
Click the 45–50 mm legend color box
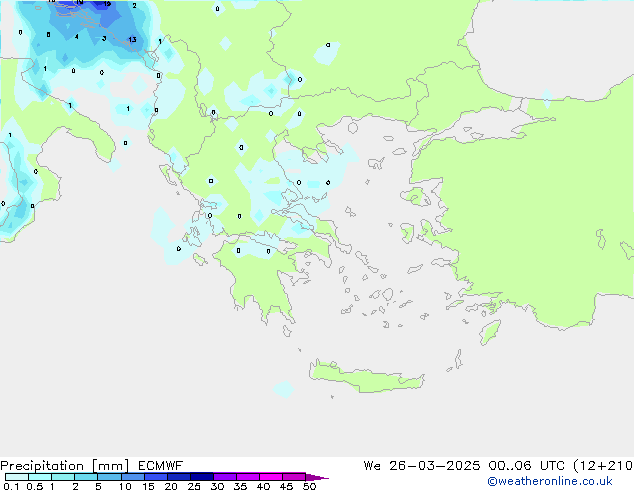click(x=294, y=477)
